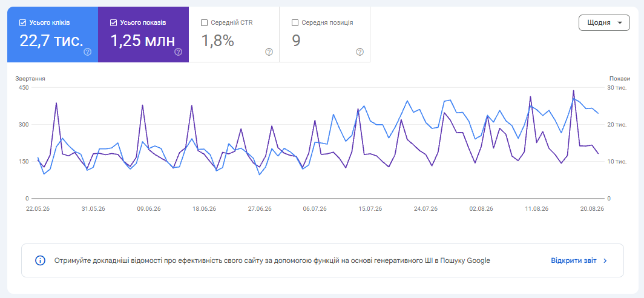Open help icon on Середня позиція card

(x=360, y=52)
